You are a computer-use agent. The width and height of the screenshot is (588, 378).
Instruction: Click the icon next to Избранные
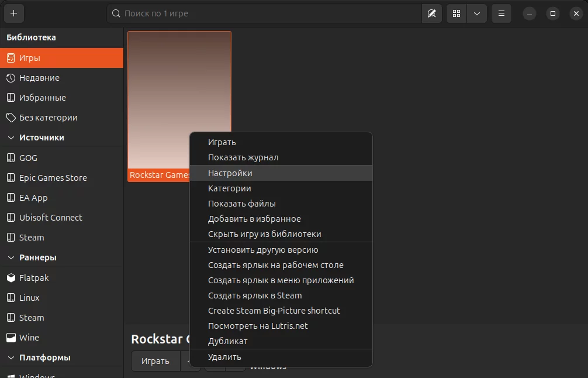(x=11, y=98)
